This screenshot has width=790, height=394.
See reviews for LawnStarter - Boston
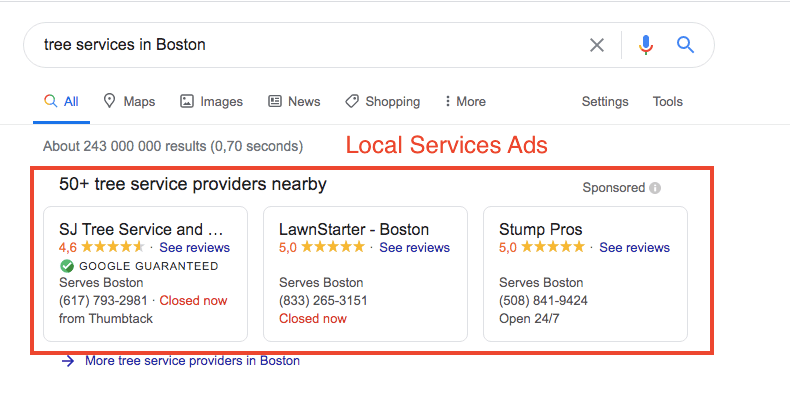pos(415,247)
